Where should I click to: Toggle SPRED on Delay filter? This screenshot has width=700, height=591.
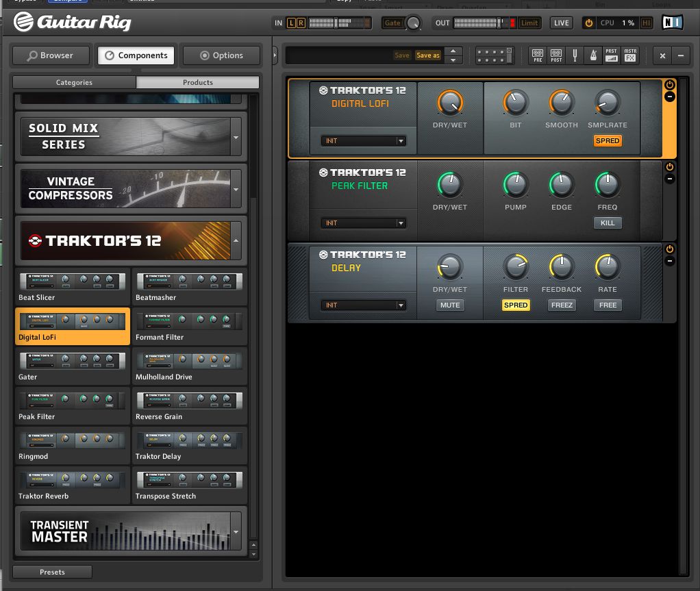tap(516, 305)
